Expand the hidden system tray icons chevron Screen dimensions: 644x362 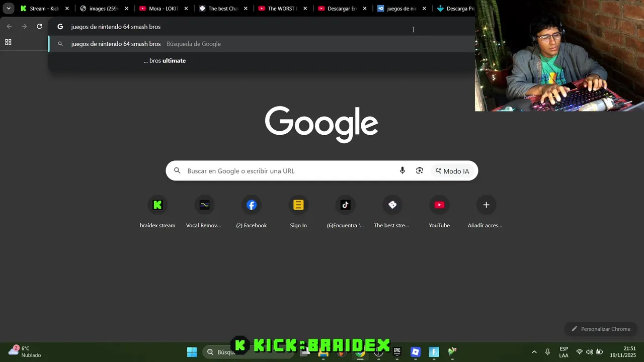pyautogui.click(x=534, y=352)
